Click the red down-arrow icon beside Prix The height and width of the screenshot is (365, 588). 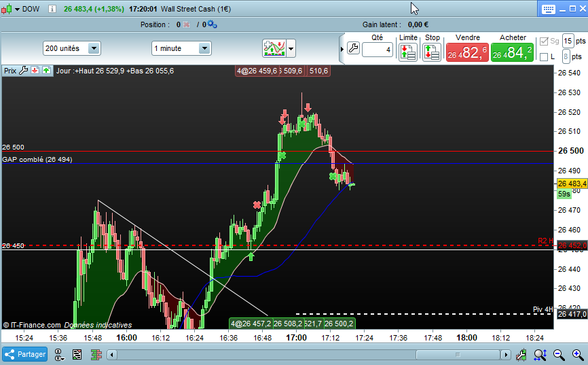pos(35,70)
